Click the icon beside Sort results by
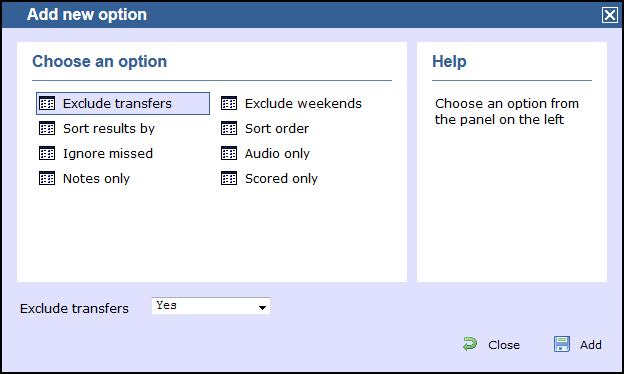Image resolution: width=624 pixels, height=374 pixels. click(47, 129)
